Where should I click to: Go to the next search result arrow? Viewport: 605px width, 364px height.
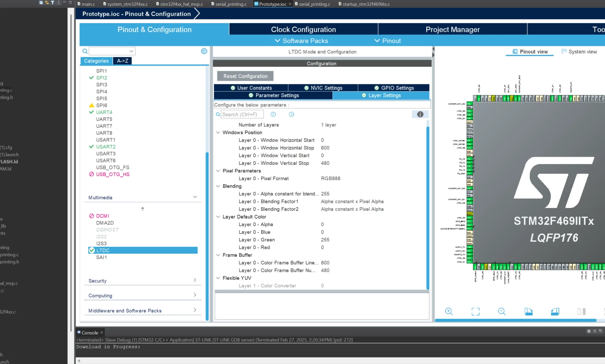(x=292, y=114)
